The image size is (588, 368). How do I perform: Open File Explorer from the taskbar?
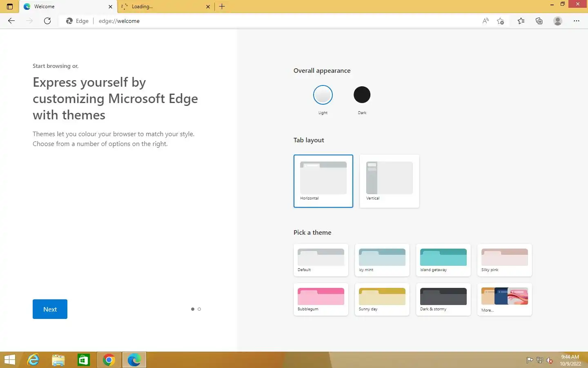click(x=58, y=360)
